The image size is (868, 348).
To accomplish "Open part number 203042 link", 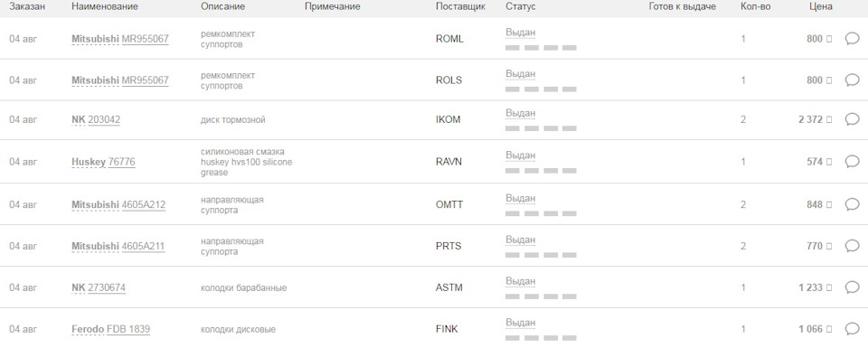I will [x=104, y=119].
